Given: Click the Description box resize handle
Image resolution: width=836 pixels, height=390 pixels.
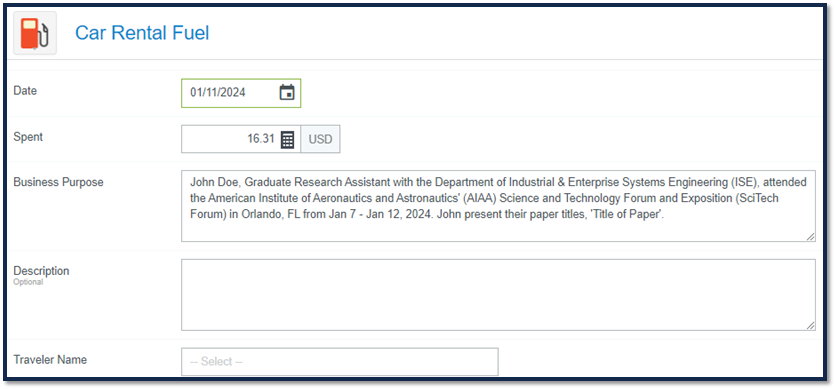Looking at the screenshot, I should click(810, 325).
